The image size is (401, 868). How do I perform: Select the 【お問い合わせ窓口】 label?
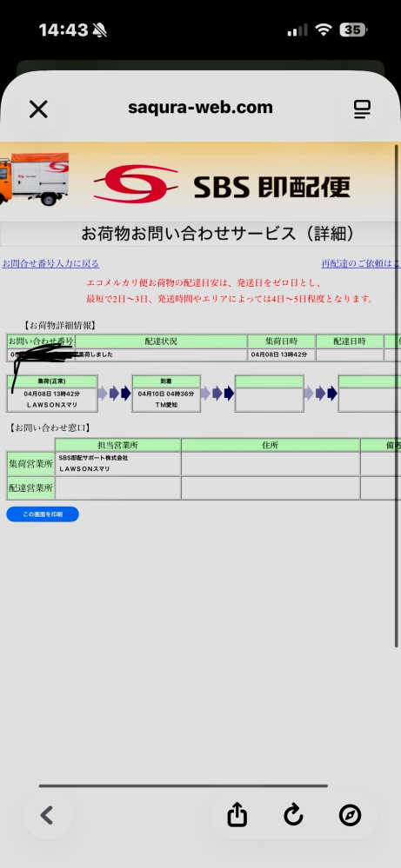(50, 427)
